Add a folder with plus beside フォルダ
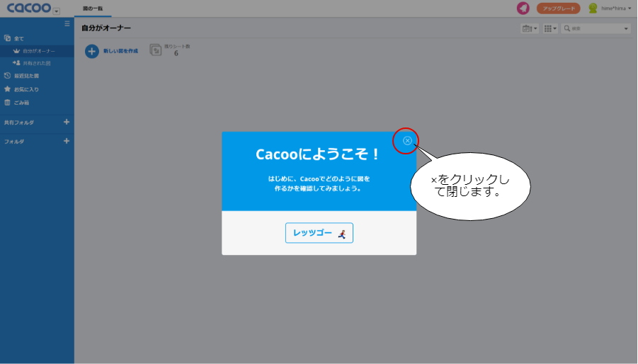 67,141
